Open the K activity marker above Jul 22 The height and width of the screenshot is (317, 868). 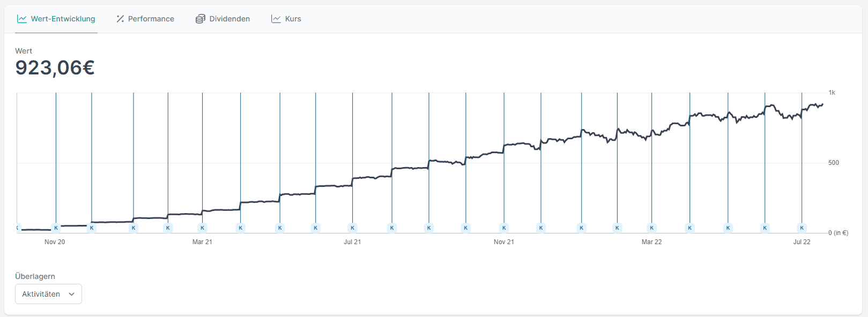click(802, 228)
